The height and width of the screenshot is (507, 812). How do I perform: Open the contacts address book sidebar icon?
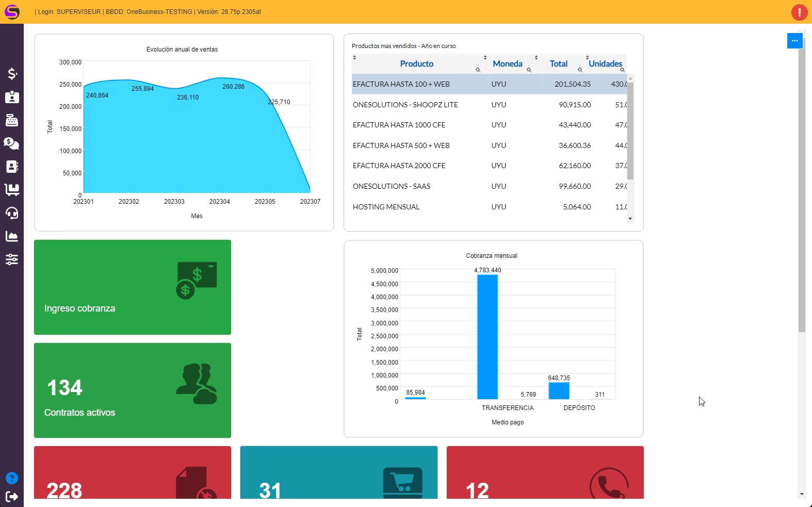click(x=12, y=167)
